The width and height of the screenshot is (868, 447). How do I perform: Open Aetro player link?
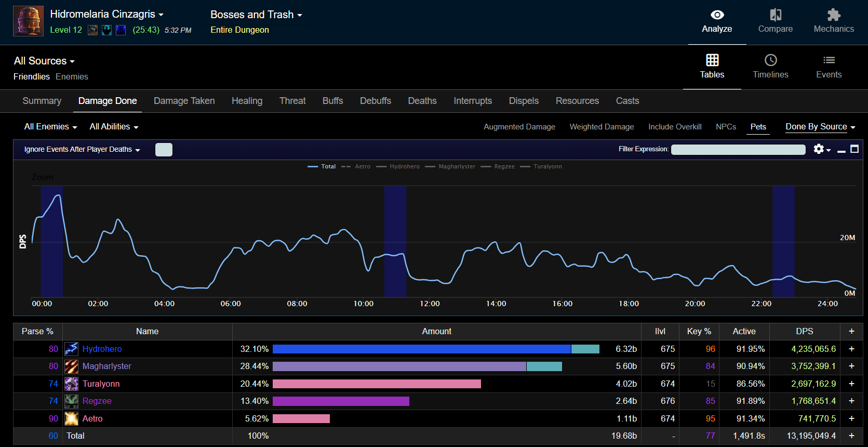pyautogui.click(x=92, y=419)
